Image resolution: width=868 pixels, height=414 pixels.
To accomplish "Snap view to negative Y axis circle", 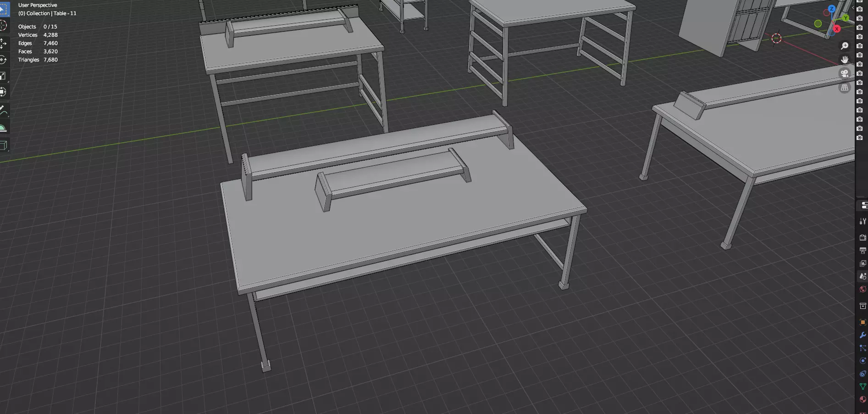I will tap(818, 23).
